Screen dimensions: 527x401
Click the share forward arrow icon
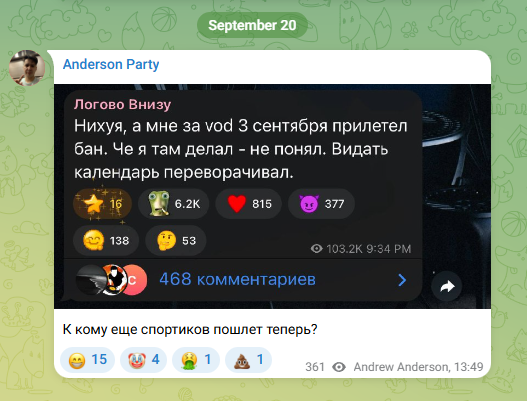[447, 286]
